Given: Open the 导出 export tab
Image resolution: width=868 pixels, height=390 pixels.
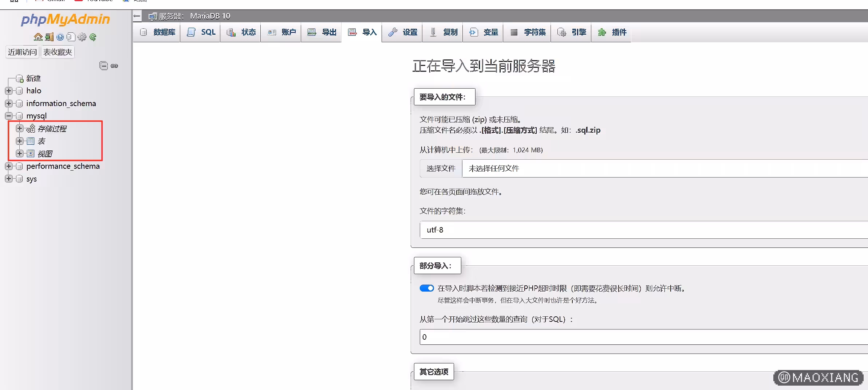Looking at the screenshot, I should tap(322, 32).
